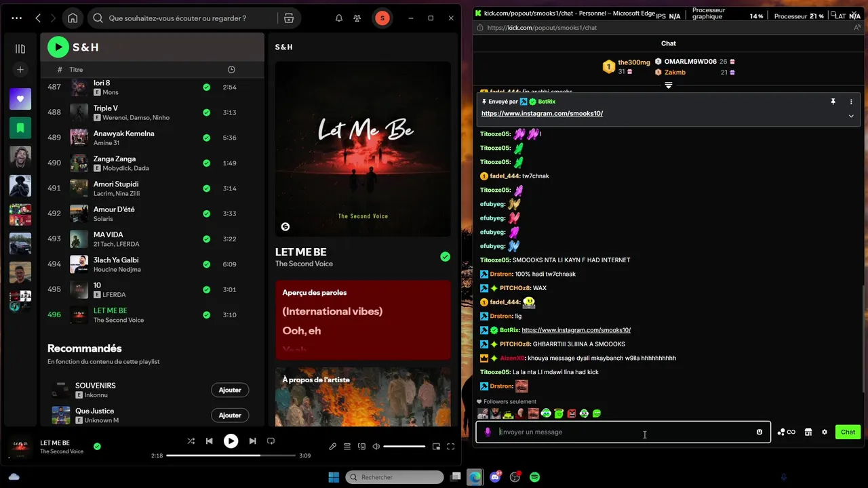Open Spotify Home
Image resolution: width=868 pixels, height=488 pixels.
point(73,18)
